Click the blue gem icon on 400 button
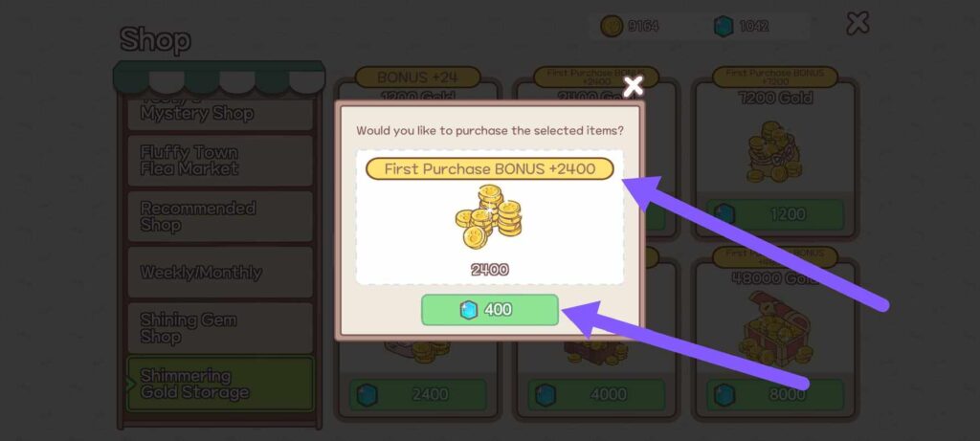Screen dimensions: 980x441 point(469,310)
